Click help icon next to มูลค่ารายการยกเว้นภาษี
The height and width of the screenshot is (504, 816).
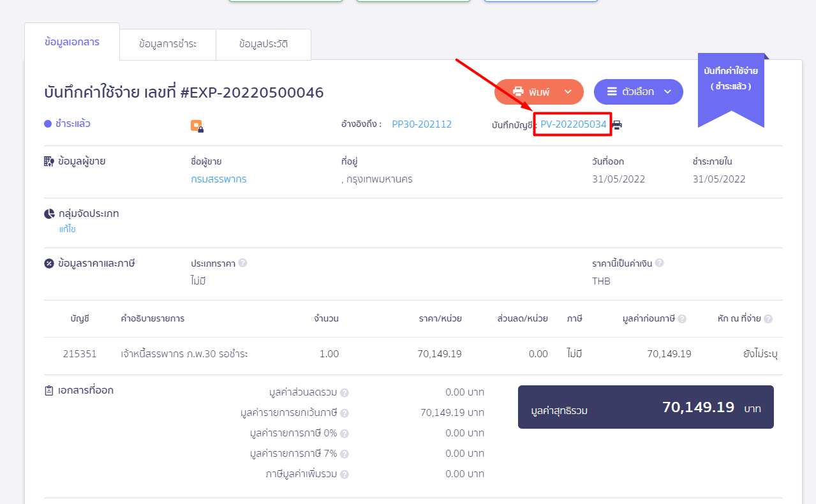[345, 413]
